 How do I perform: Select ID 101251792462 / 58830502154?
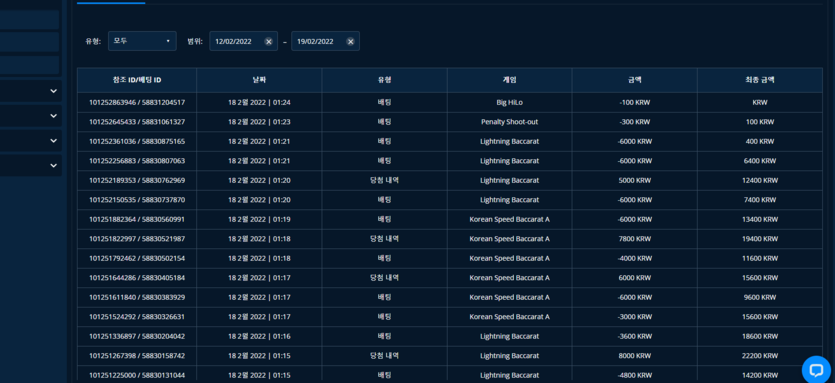(137, 258)
